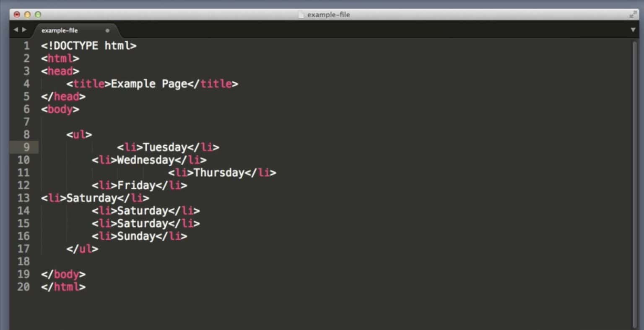This screenshot has height=330, width=644.
Task: Click the forward tab navigation arrow
Action: (x=25, y=30)
